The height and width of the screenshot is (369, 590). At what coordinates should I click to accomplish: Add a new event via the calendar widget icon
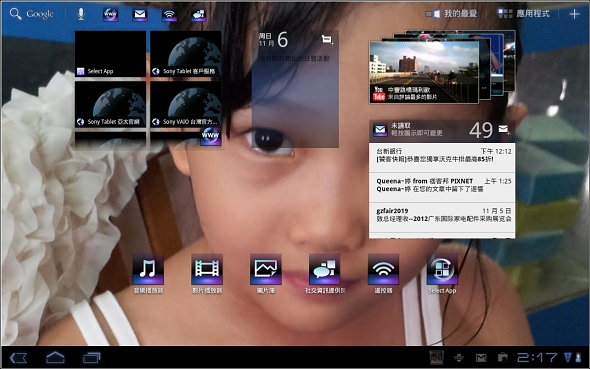click(x=327, y=39)
